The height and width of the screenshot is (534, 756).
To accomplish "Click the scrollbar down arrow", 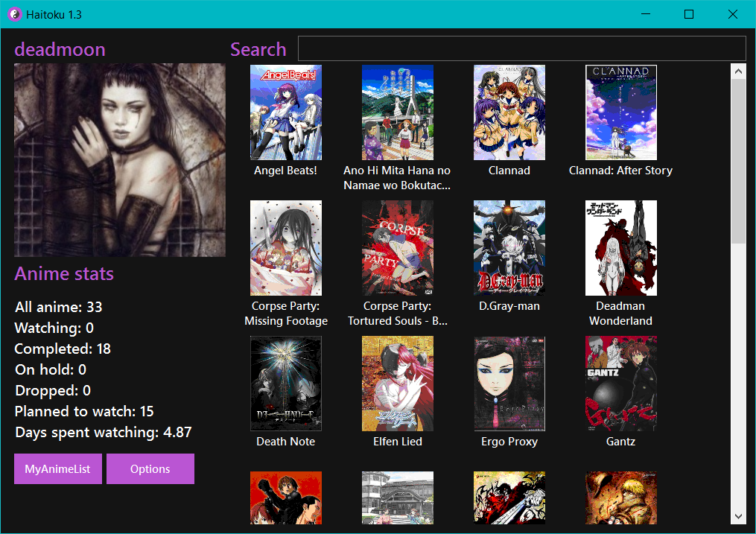I will 738,516.
